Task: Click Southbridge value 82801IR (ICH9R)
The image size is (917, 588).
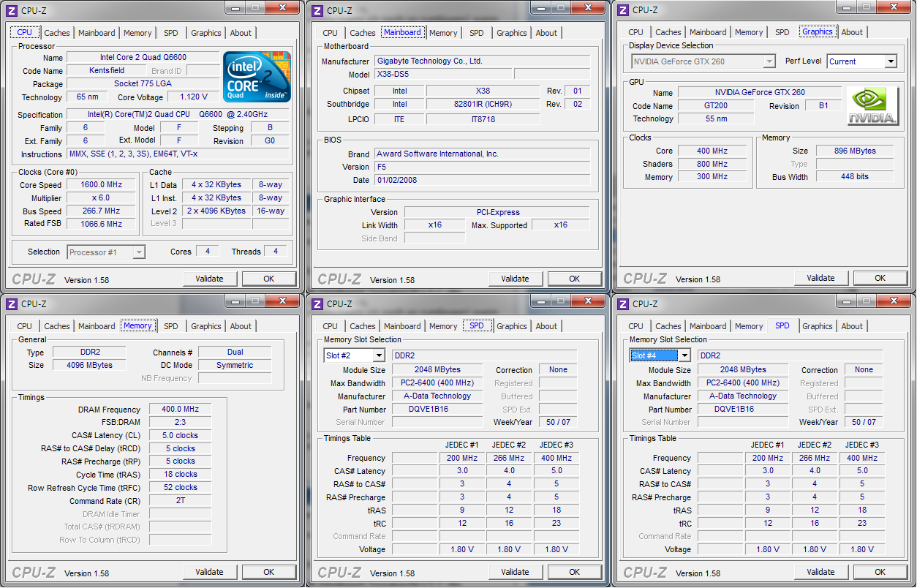Action: [483, 105]
